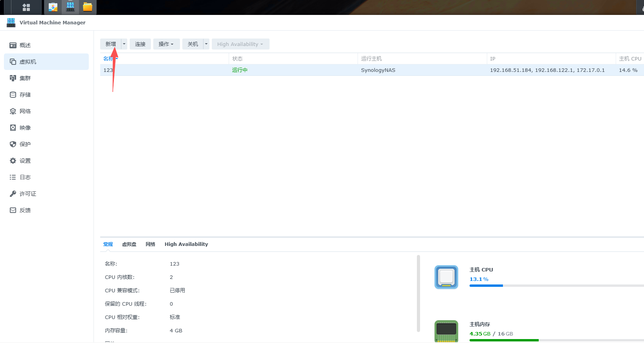Click the 新增 button
Image resolution: width=644 pixels, height=343 pixels.
[x=111, y=44]
